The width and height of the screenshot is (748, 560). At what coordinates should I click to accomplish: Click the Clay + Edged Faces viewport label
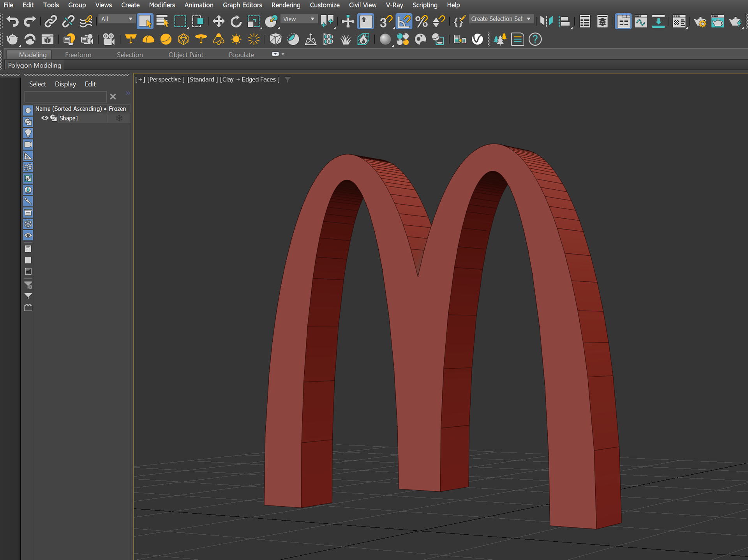(x=250, y=79)
